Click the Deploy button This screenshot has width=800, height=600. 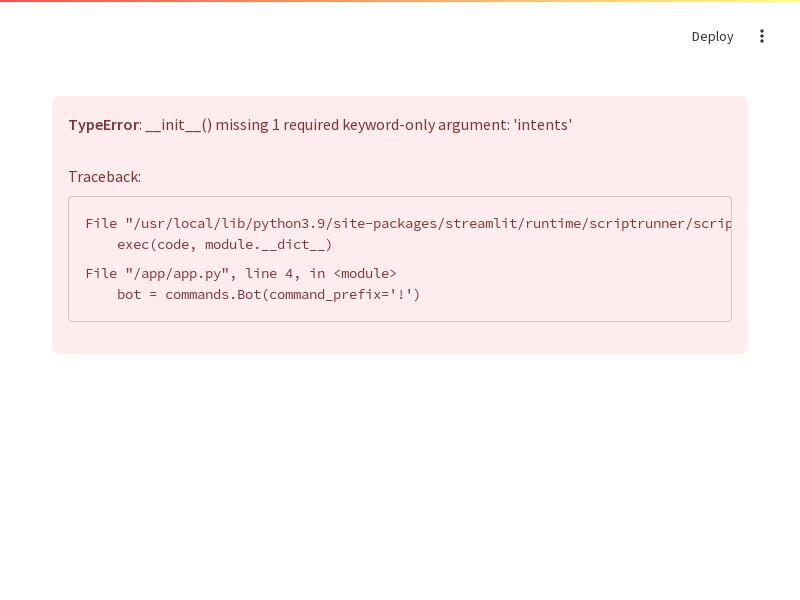(x=712, y=36)
